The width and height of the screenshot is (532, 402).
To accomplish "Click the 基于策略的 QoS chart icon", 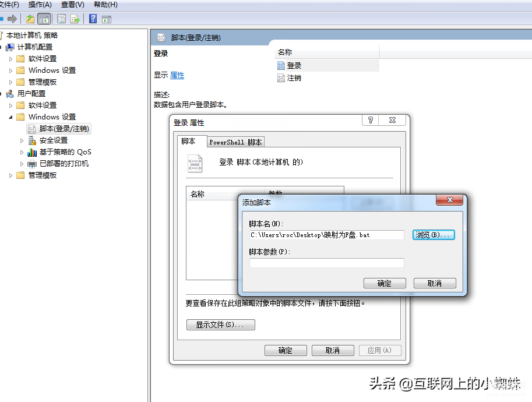I will pos(32,152).
